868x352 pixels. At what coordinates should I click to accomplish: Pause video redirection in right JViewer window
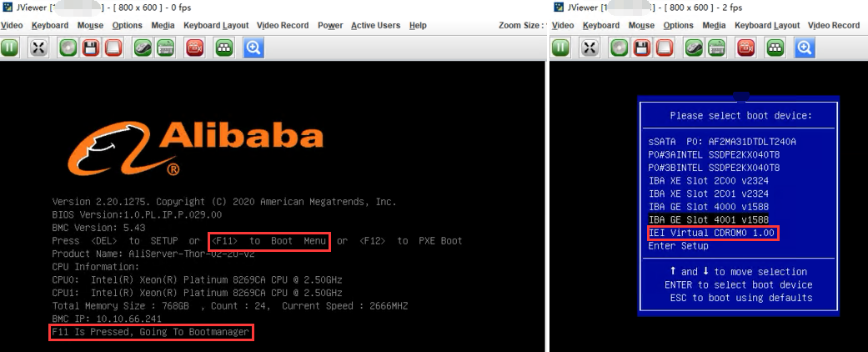(561, 48)
